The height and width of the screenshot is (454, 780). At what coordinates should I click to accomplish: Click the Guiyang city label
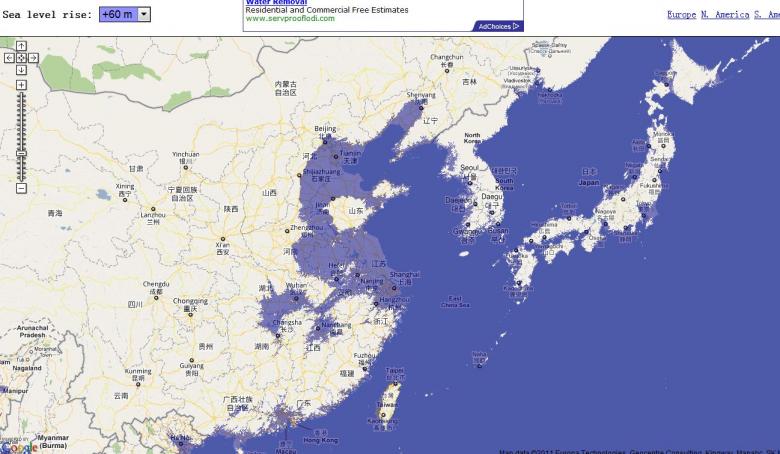[192, 366]
